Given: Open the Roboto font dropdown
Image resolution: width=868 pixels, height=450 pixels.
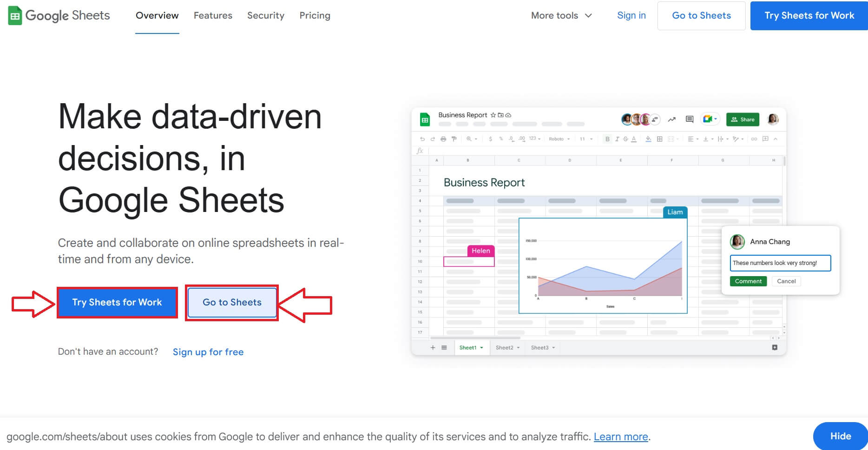Looking at the screenshot, I should pyautogui.click(x=559, y=139).
